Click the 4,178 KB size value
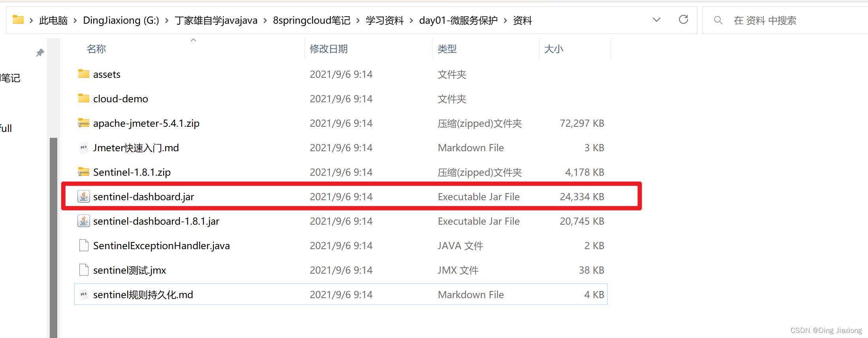 (585, 172)
